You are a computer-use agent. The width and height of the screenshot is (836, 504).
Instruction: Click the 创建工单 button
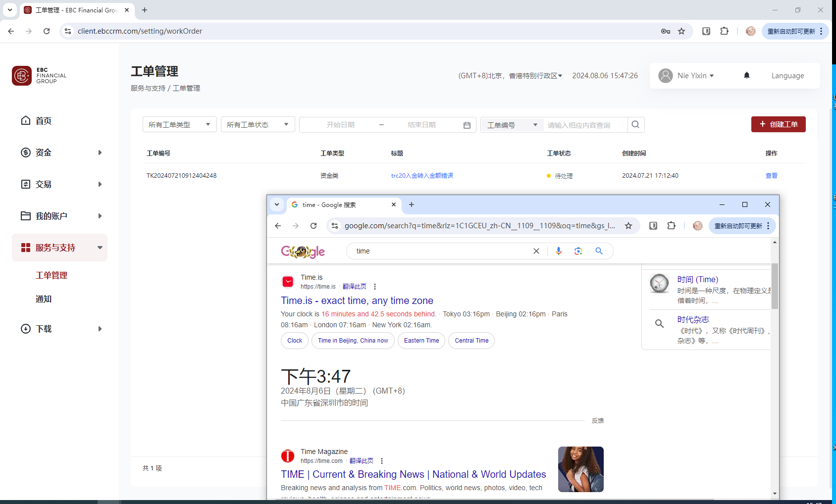778,124
